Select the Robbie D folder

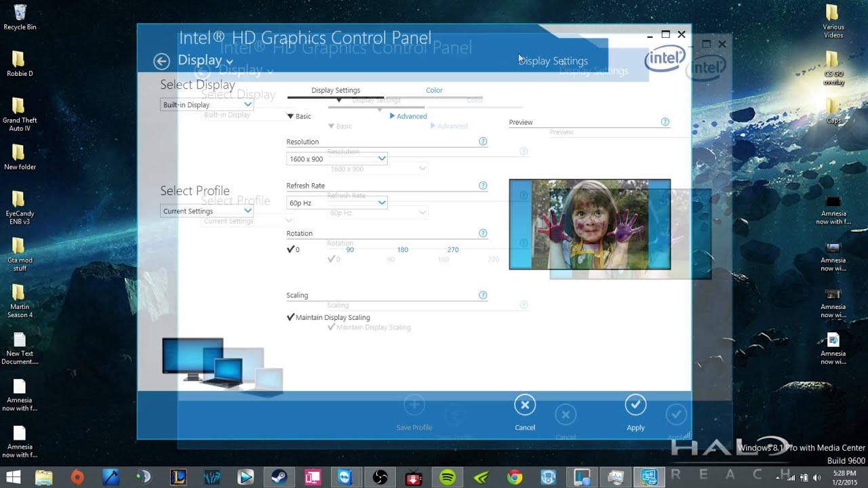pyautogui.click(x=20, y=64)
